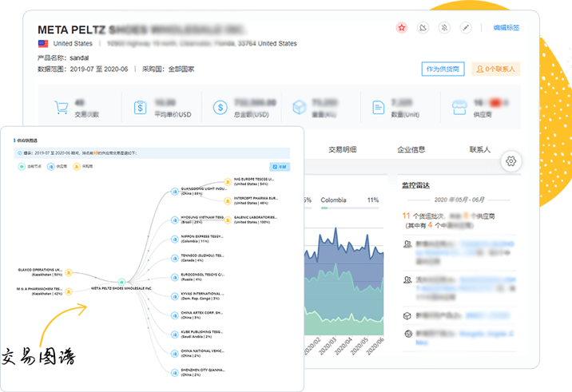Open the settings gear icon
This screenshot has width=572, height=392.
click(x=511, y=161)
